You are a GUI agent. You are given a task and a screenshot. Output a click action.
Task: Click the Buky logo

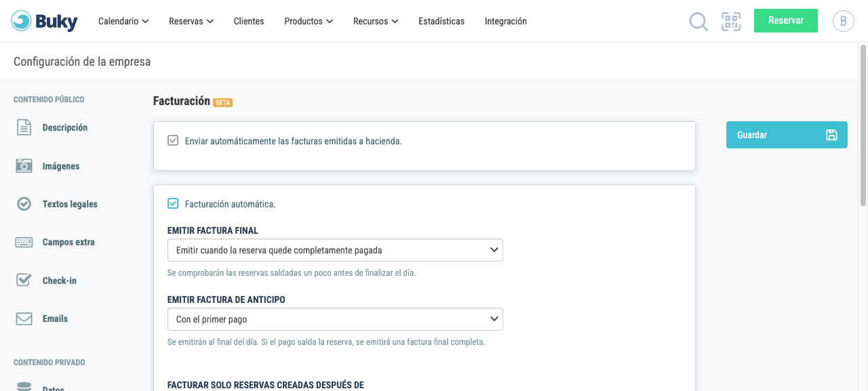coord(45,21)
